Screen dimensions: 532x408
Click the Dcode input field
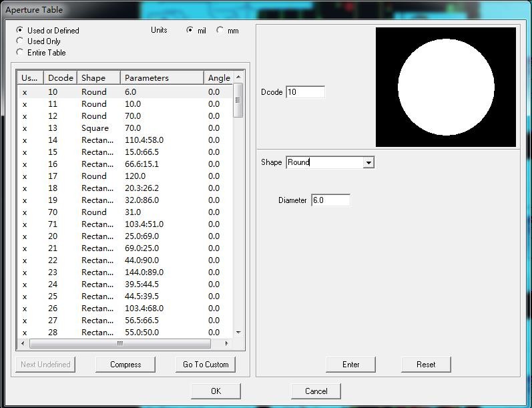click(305, 92)
